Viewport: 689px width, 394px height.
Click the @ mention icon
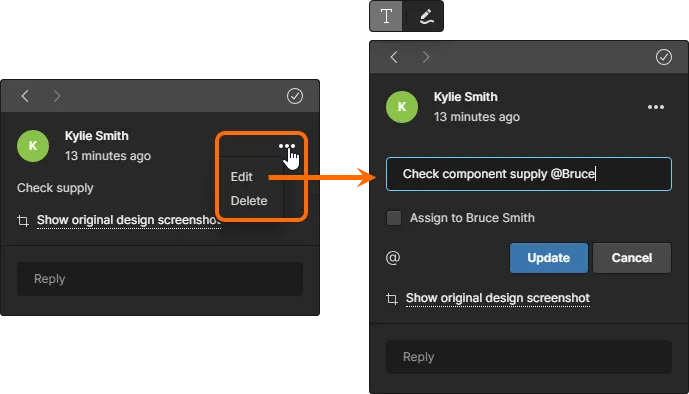[393, 258]
